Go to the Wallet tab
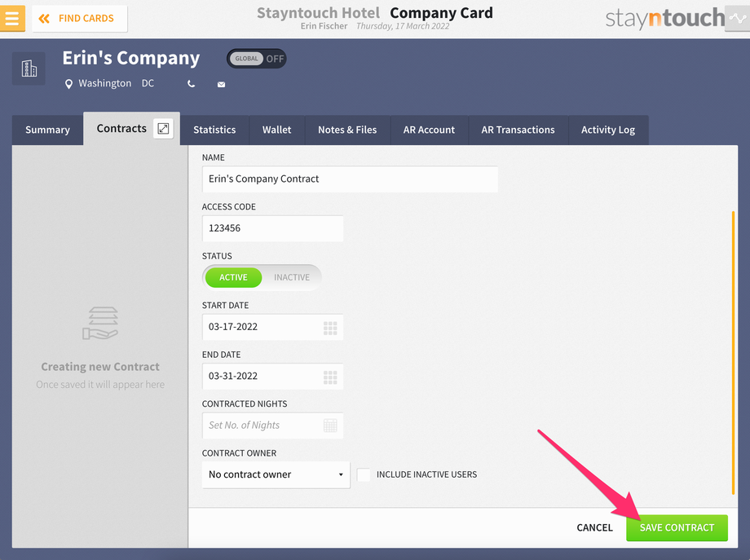Image resolution: width=750 pixels, height=560 pixels. point(276,130)
